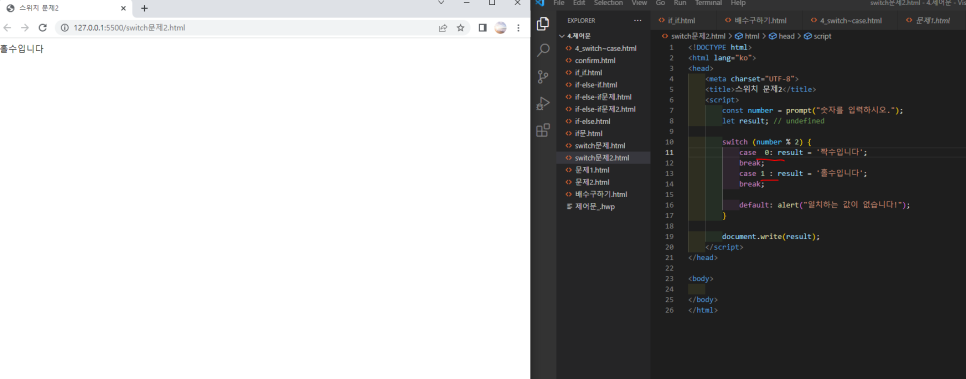
Task: Click EXPLORER panel title
Action: point(581,20)
